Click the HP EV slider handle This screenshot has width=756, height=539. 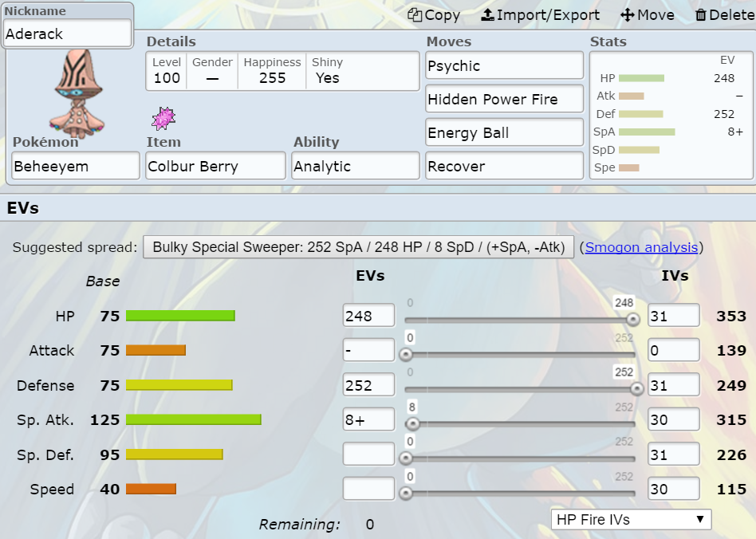pos(632,320)
